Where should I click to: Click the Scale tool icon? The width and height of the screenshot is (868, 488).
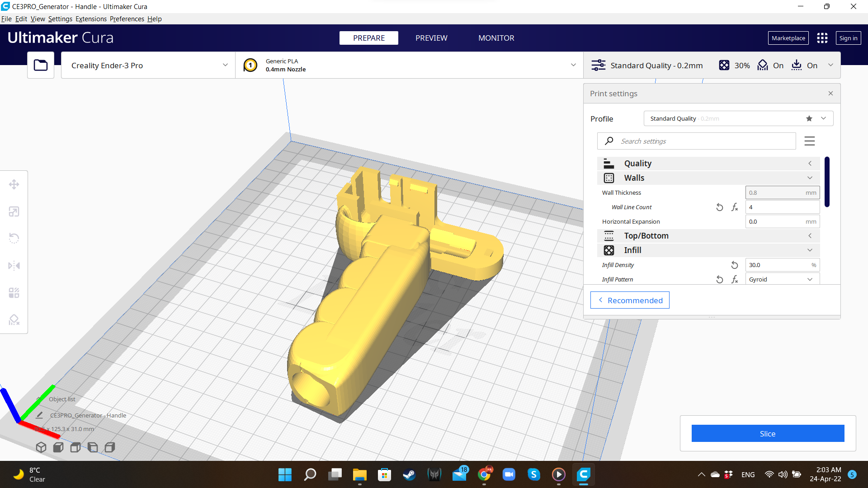pyautogui.click(x=14, y=211)
